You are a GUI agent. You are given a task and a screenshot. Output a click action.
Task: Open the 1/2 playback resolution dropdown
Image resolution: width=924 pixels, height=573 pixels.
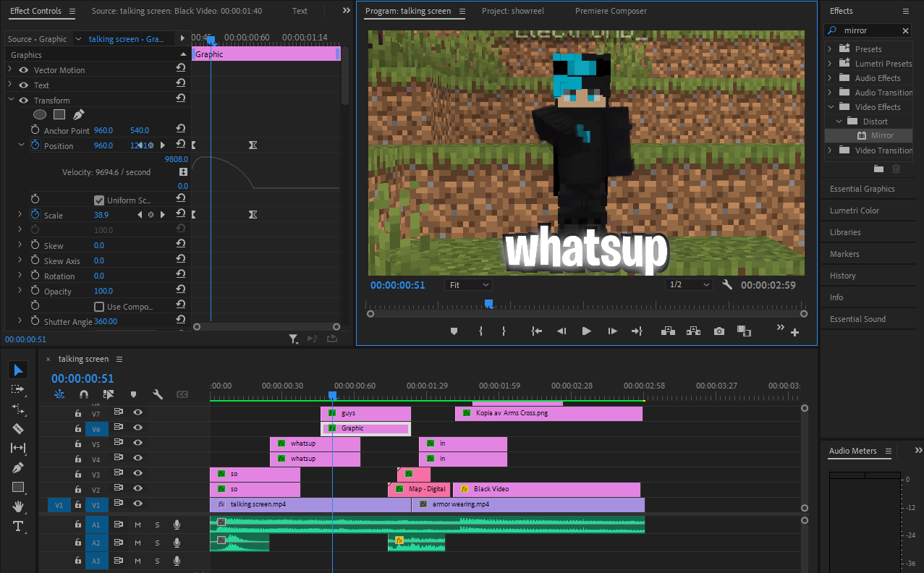point(689,285)
